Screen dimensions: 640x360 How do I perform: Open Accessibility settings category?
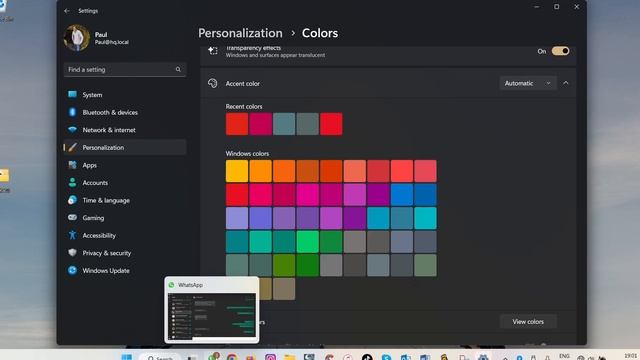coord(125,235)
